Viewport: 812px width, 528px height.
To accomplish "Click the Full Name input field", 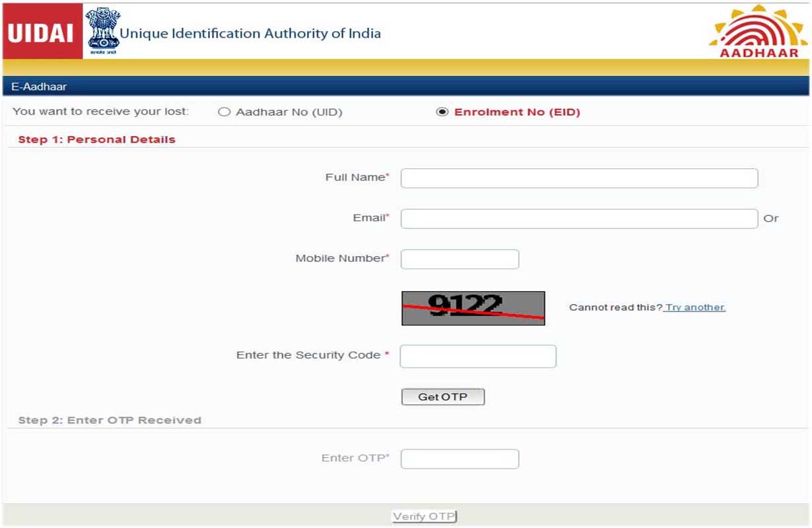I will (580, 178).
